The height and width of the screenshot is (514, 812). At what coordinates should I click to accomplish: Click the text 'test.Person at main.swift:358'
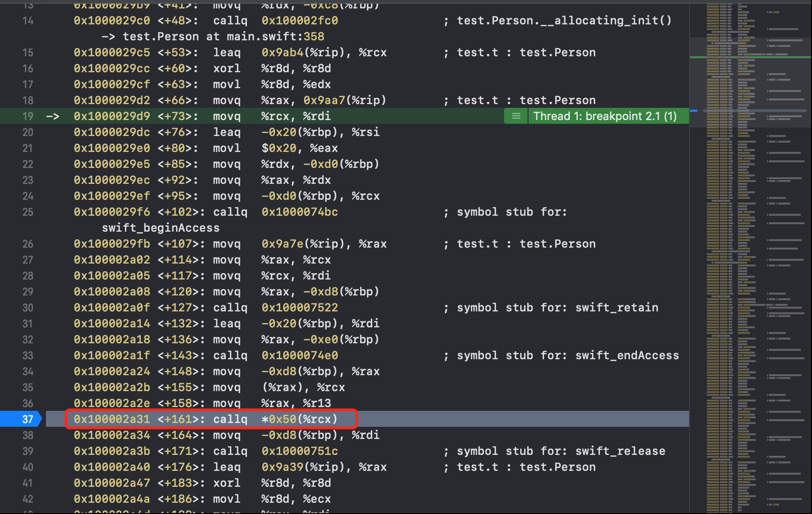click(223, 37)
